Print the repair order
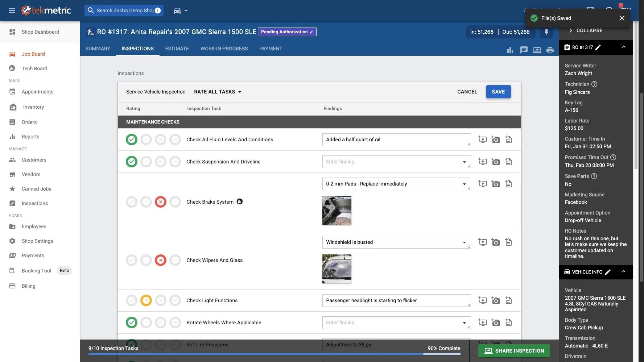The width and height of the screenshot is (644, 362). [x=550, y=50]
